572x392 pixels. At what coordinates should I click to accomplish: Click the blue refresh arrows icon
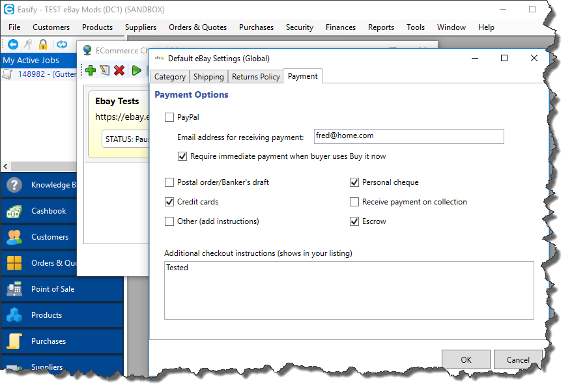[62, 44]
